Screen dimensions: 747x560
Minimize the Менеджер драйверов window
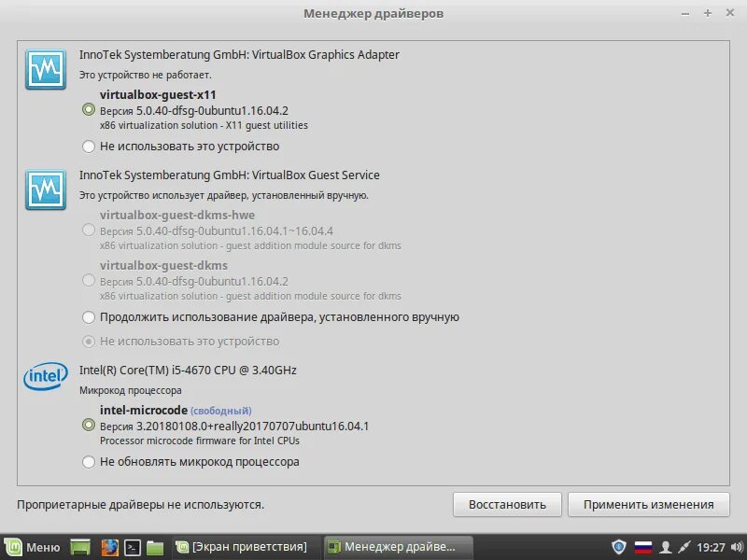685,14
